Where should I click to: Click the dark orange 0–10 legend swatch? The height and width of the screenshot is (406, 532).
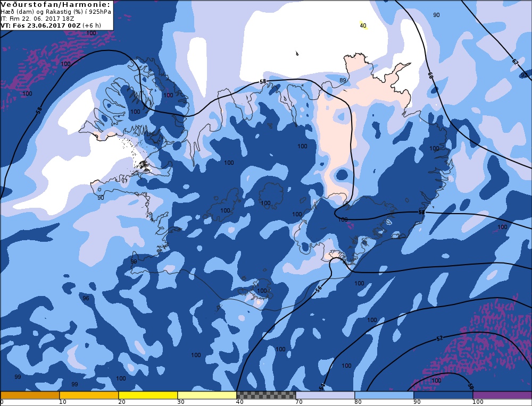(29, 395)
